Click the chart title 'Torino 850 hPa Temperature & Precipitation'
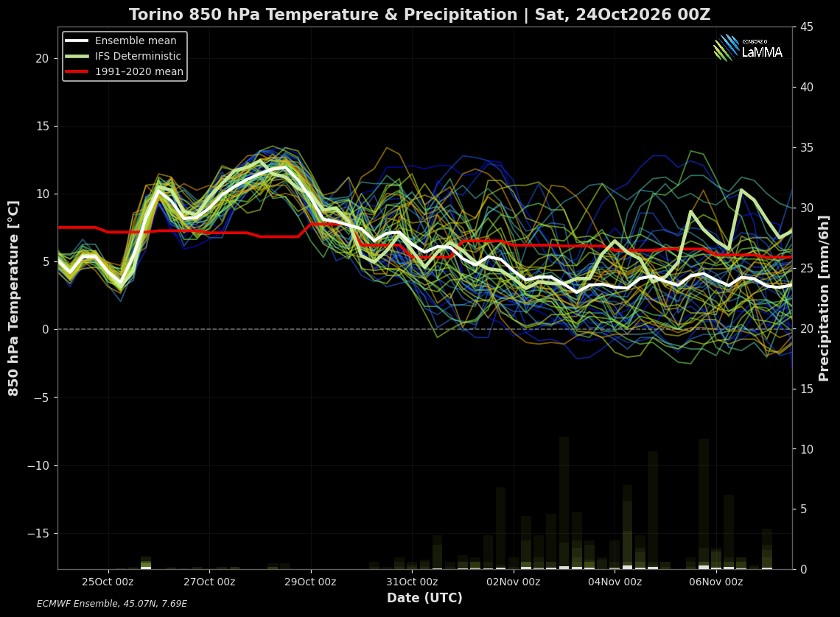 click(x=323, y=15)
